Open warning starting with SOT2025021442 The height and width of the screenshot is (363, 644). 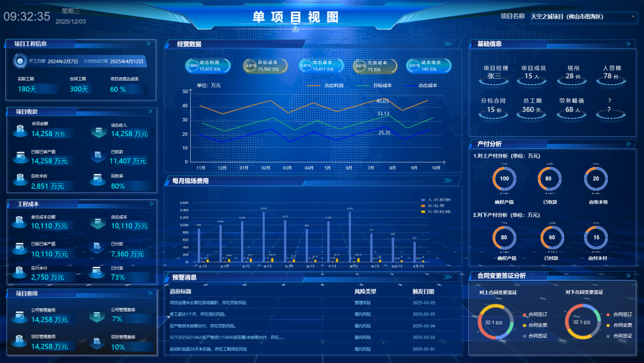313,337
